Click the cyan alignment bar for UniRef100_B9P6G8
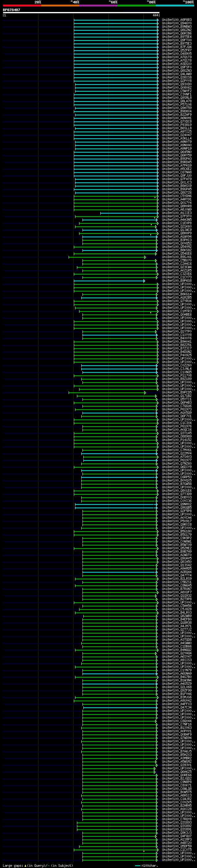 (x=109, y=281)
